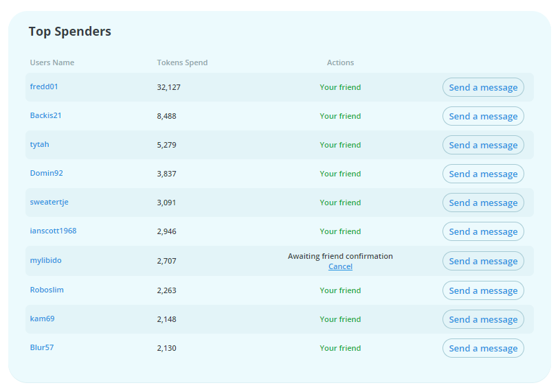The image size is (560, 392).
Task: Message Roboslim via Send a message
Action: click(483, 290)
